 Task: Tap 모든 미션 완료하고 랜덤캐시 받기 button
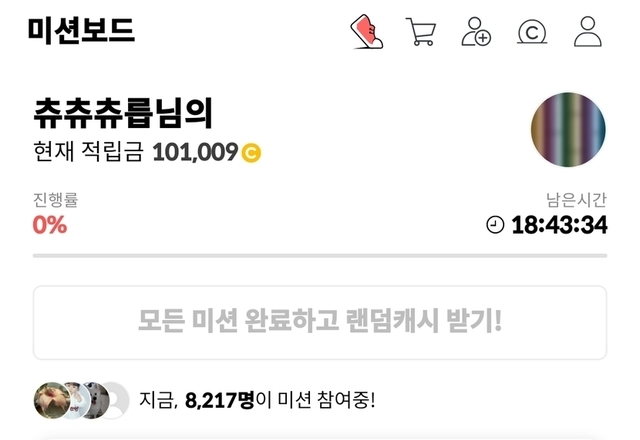tap(320, 322)
